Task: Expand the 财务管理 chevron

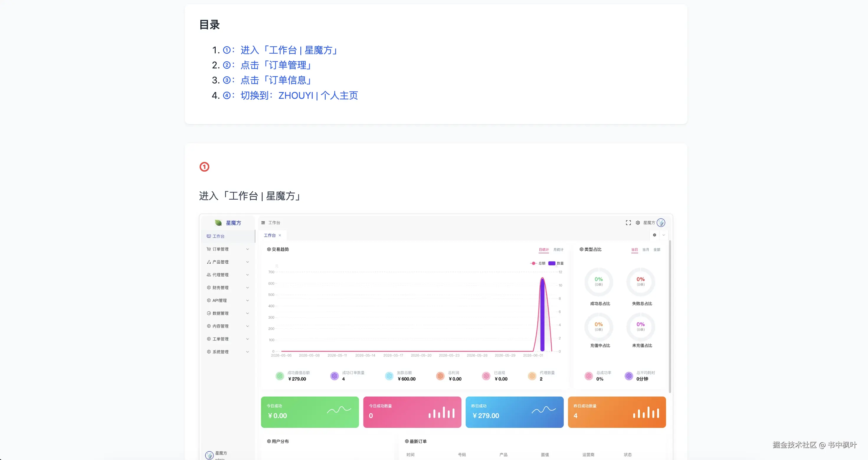Action: (248, 287)
